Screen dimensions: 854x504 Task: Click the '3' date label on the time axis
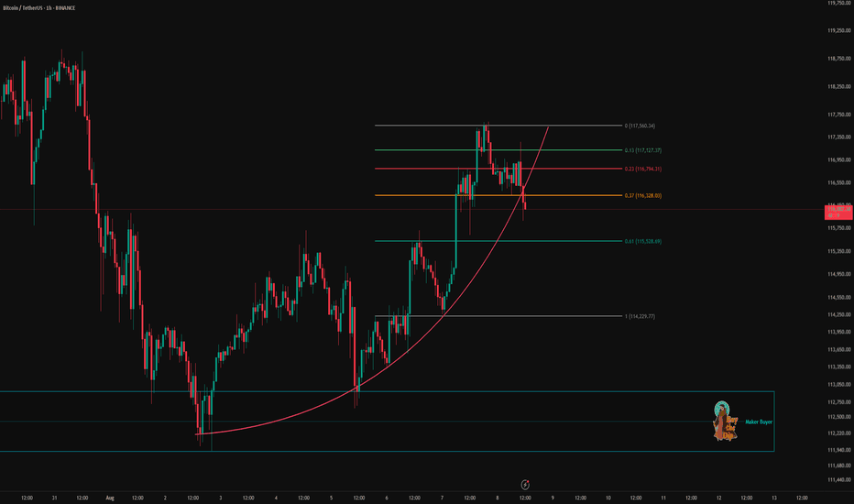coord(221,498)
